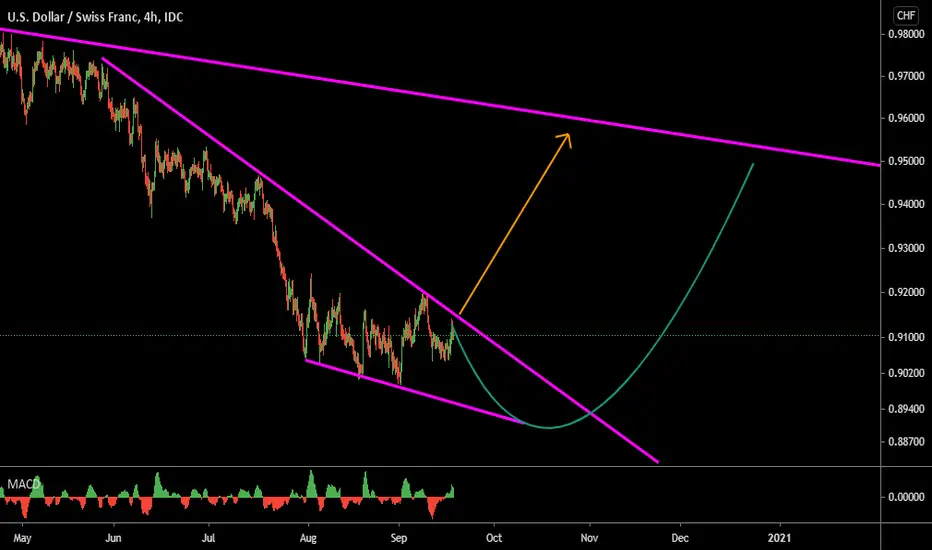Click the 2021 label on time axis
932x550 pixels.
779,538
